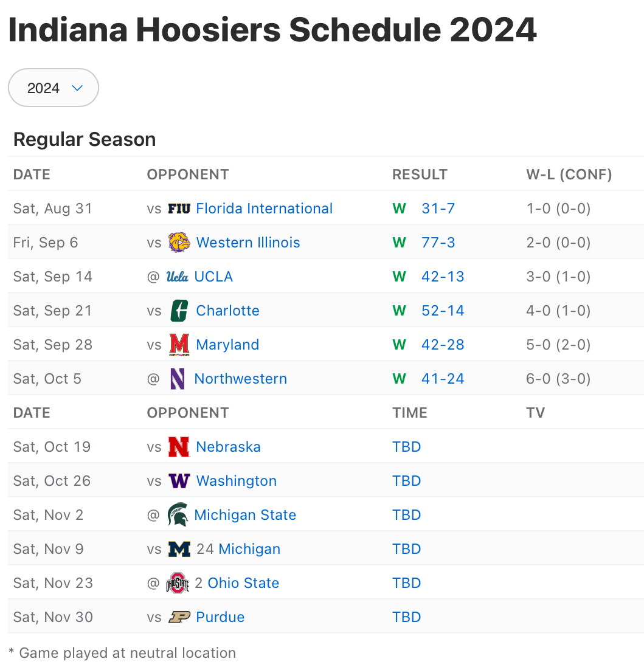Open the 77-3 Western Illinois game result
The width and height of the screenshot is (644, 670).
pyautogui.click(x=438, y=243)
